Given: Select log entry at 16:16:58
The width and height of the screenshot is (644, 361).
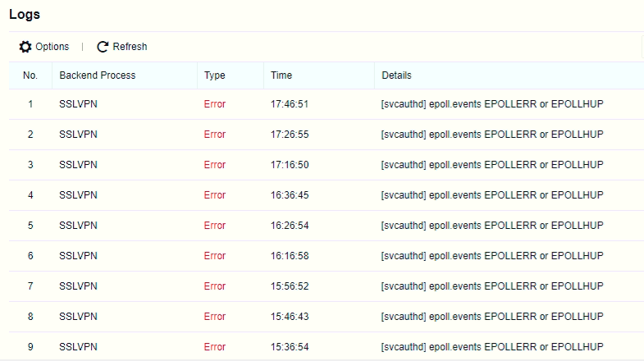Looking at the screenshot, I should point(289,256).
